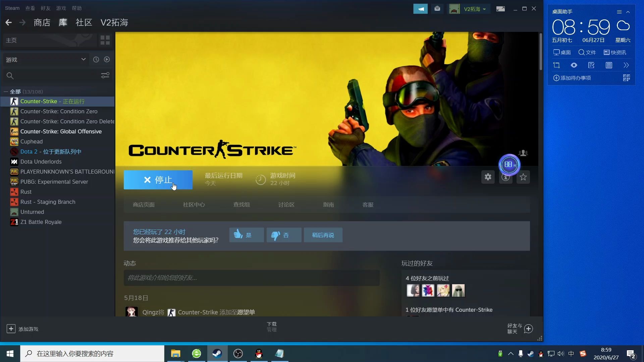The height and width of the screenshot is (362, 644).
Task: Open the Steam announcements megaphone icon
Action: click(x=420, y=9)
